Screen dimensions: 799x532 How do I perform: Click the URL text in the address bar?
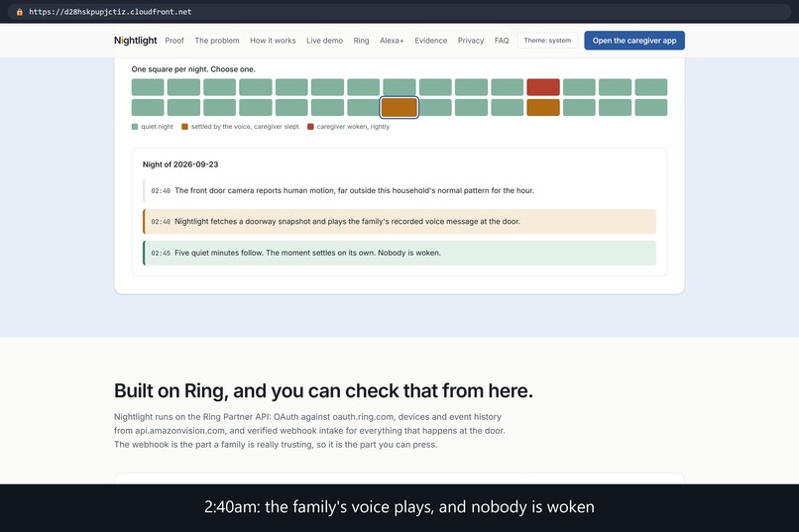pos(110,12)
